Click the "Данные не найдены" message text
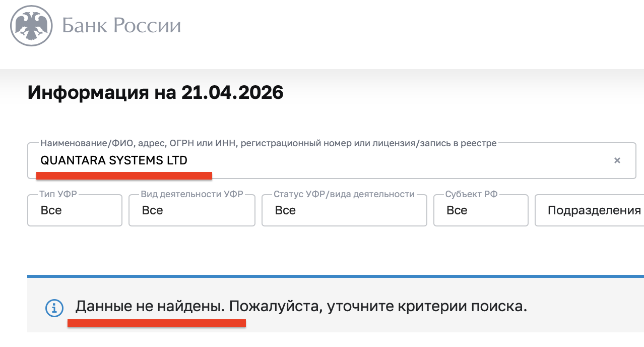Viewport: 644px width, 347px height. tap(150, 307)
